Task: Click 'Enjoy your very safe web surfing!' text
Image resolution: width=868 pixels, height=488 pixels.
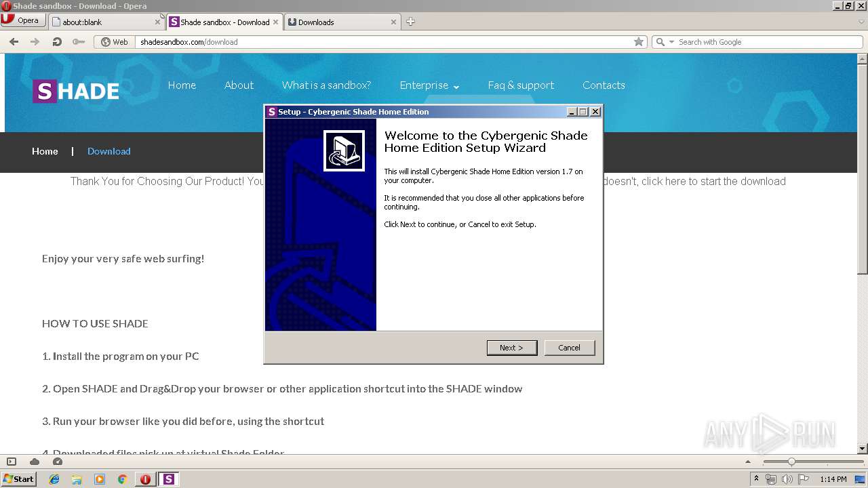Action: pyautogui.click(x=123, y=259)
